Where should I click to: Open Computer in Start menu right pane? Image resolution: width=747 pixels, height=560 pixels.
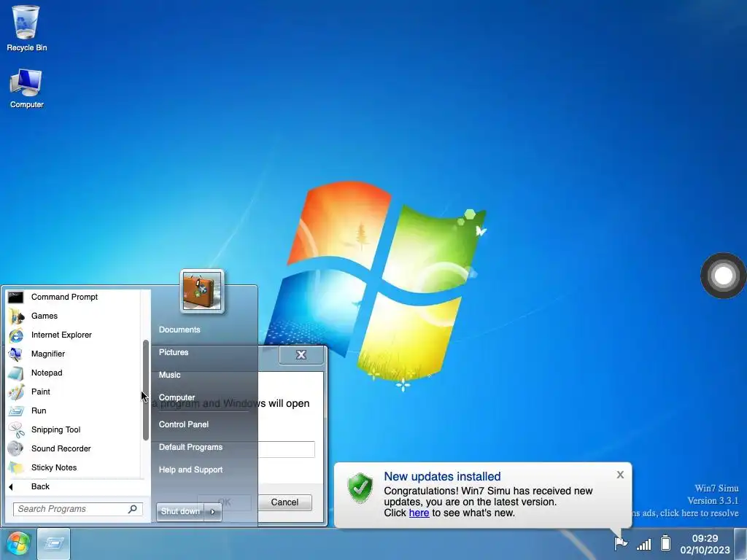click(x=177, y=397)
